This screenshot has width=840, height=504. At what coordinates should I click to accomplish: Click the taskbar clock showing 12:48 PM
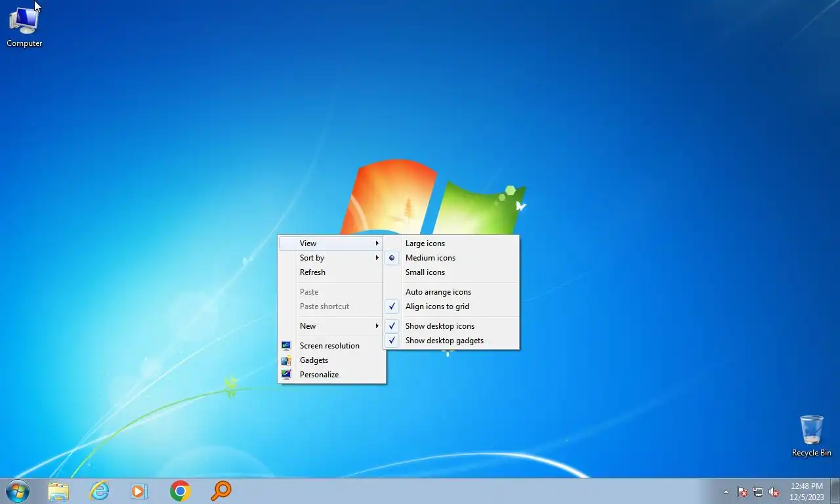(807, 492)
